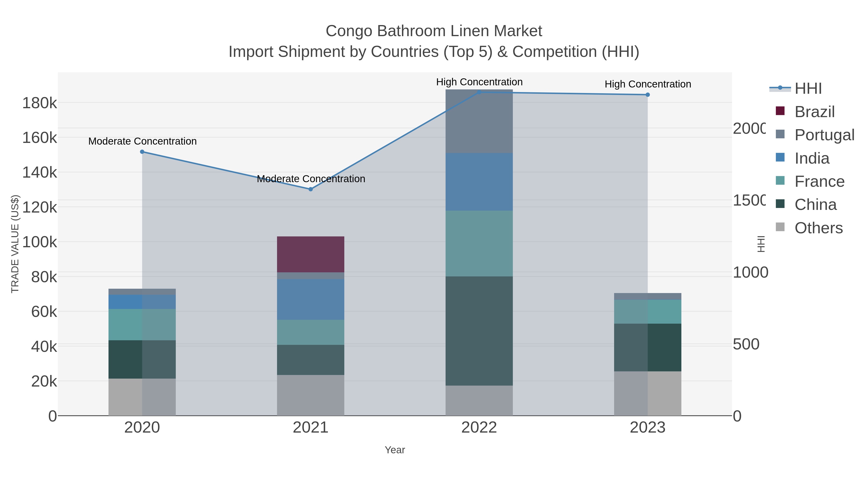Select the France segment of the 2022 bar
Viewport: 868px width, 488px height.
479,243
